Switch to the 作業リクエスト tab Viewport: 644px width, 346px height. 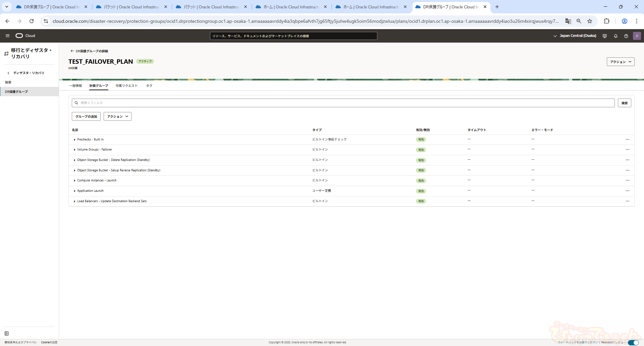pos(126,86)
